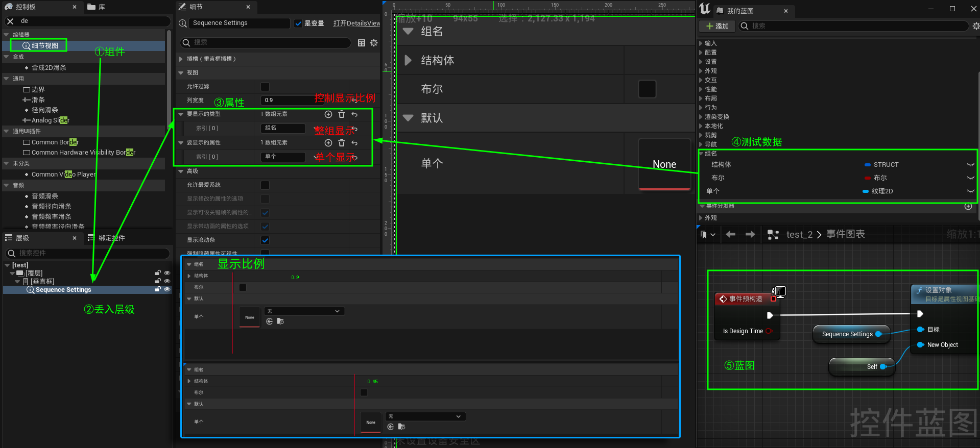Screen dimensions: 980x448
Task: Add element to 要显示的类型 array
Action: 328,114
